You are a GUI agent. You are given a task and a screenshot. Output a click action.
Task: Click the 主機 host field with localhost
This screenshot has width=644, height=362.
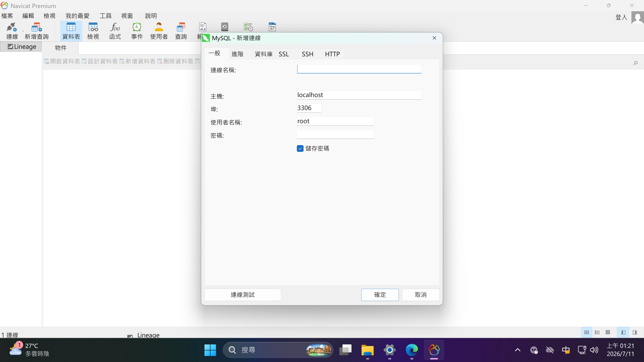pos(359,95)
